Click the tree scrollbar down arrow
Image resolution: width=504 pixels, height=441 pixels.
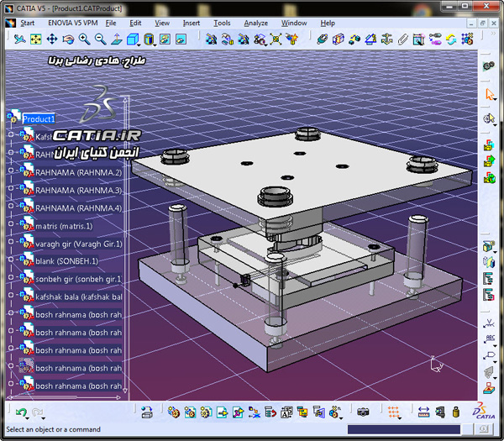125,391
